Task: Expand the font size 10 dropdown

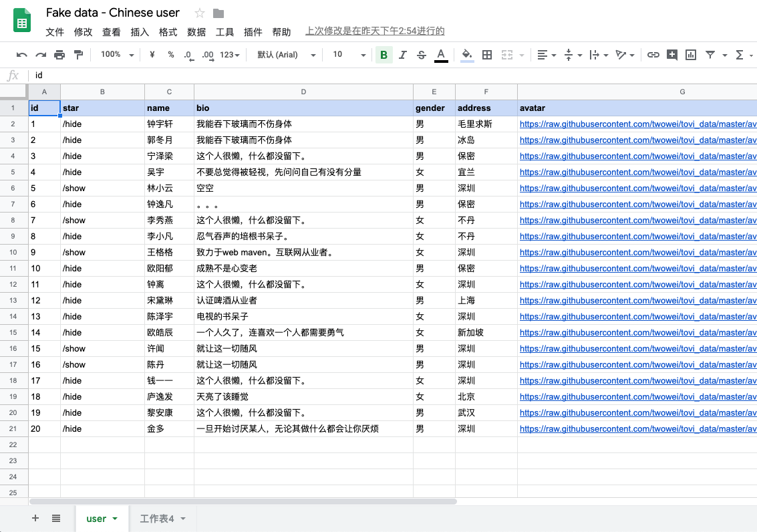Action: point(347,55)
